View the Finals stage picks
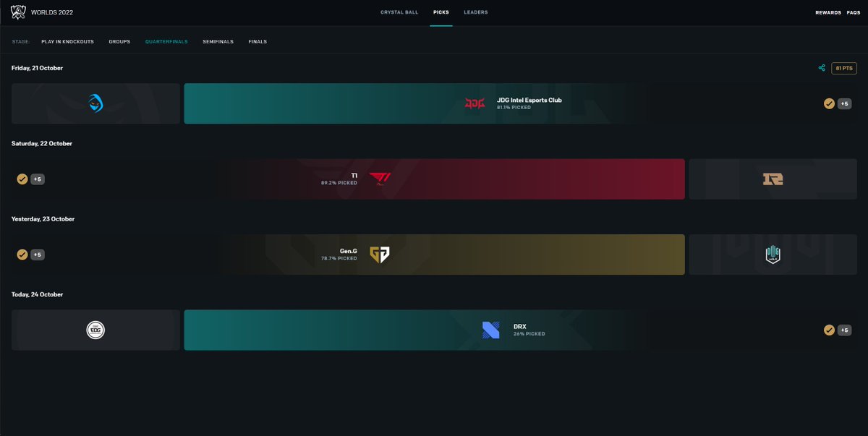Image resolution: width=868 pixels, height=436 pixels. click(x=258, y=42)
